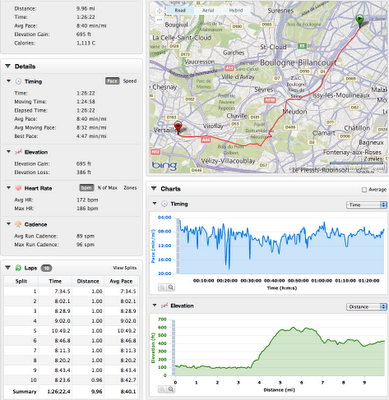Collapse the Details section triangle
The image size is (389, 400).
[x=8, y=66]
